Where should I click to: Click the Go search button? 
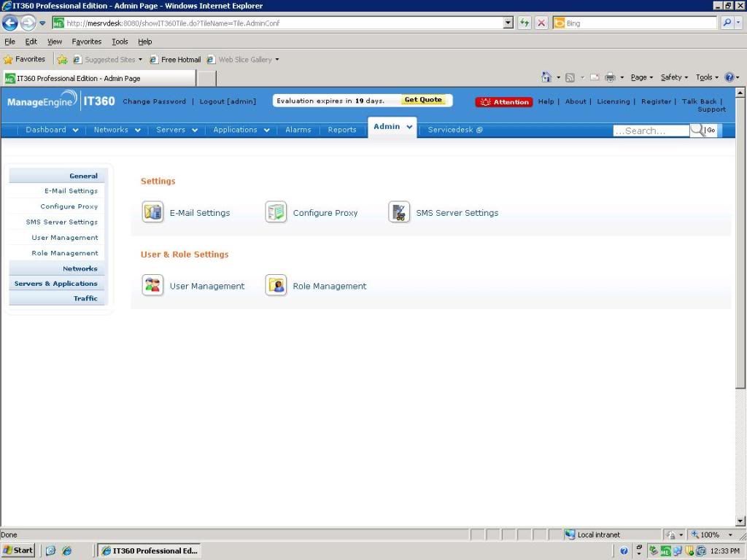pyautogui.click(x=711, y=130)
